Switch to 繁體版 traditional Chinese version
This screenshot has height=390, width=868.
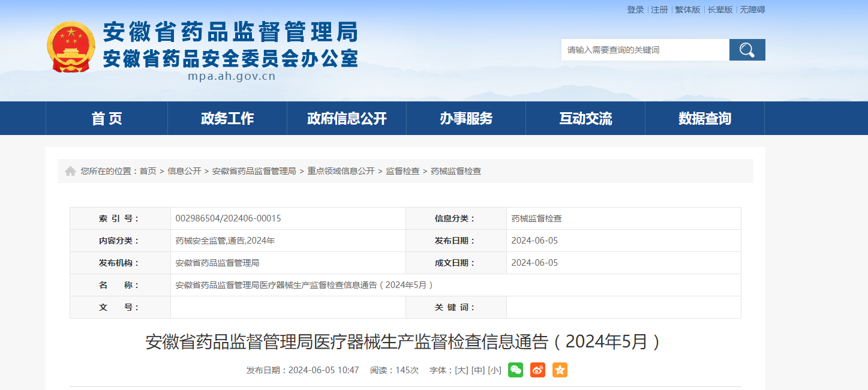(687, 10)
